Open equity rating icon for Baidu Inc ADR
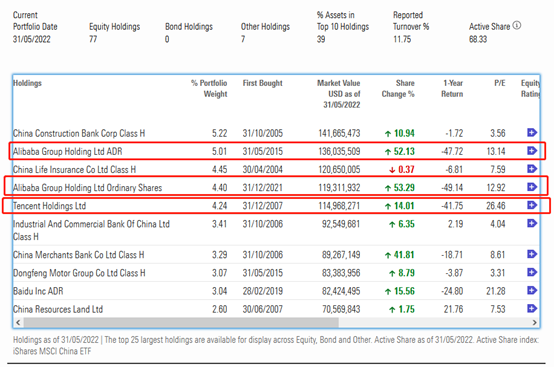The image size is (554, 367). click(x=532, y=290)
